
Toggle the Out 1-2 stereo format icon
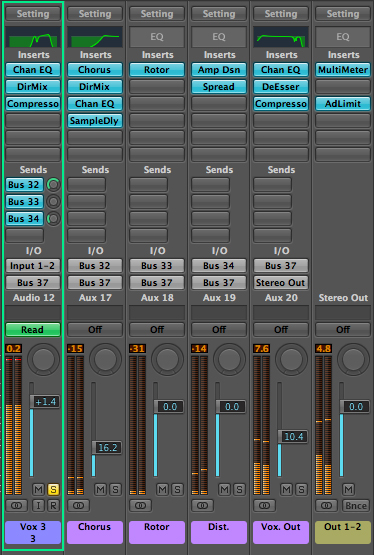pyautogui.click(x=326, y=505)
